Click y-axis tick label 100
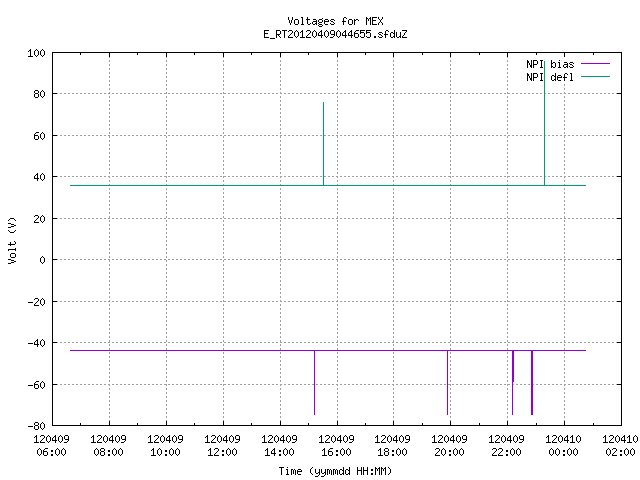 click(36, 53)
